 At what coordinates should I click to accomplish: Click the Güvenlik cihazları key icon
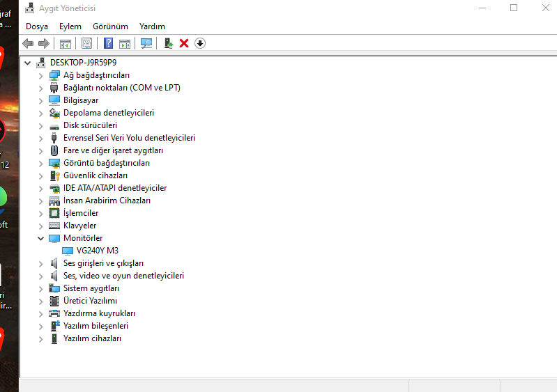54,175
